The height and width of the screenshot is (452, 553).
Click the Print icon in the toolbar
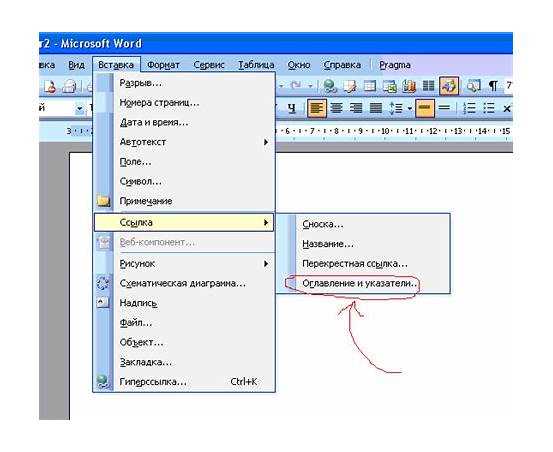click(x=69, y=86)
